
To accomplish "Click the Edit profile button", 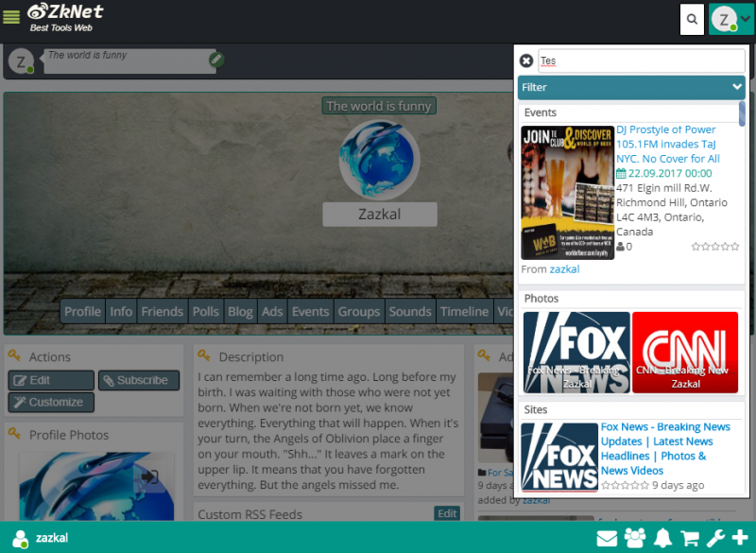I will [51, 380].
